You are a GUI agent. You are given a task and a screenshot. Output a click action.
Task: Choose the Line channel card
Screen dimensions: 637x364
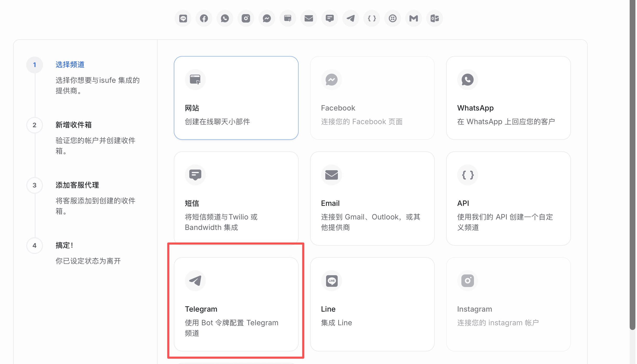coord(372,304)
